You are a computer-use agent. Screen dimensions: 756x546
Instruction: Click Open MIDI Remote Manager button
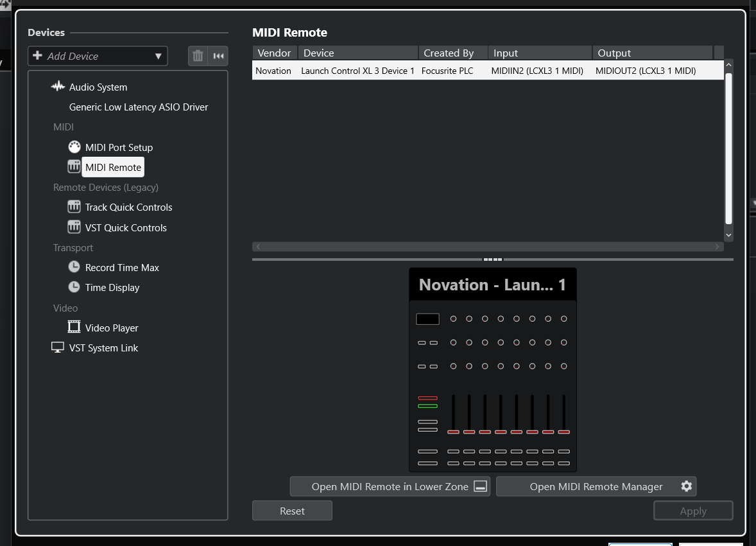596,487
